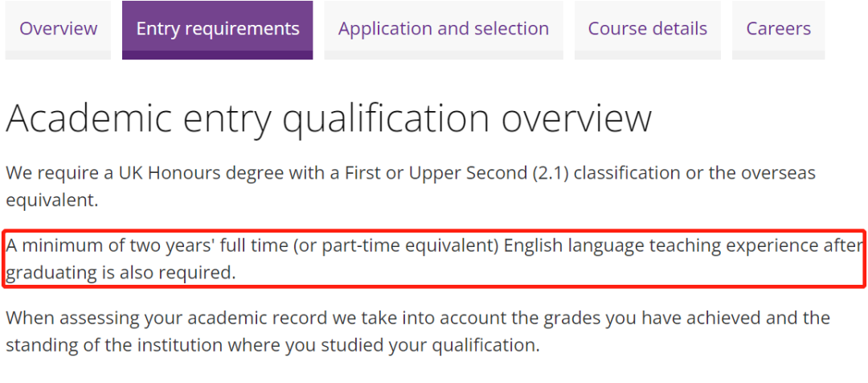The image size is (868, 383).
Task: Click the paragraph about assessing your academic record
Action: 418,332
